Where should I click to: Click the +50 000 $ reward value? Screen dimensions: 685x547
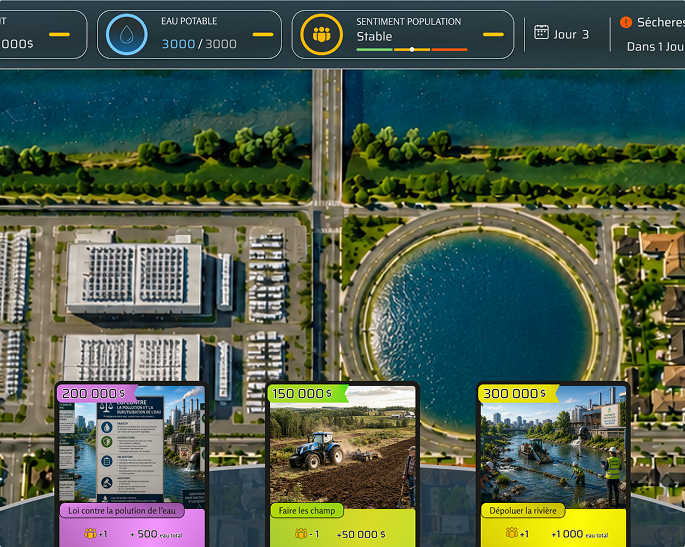(x=361, y=534)
